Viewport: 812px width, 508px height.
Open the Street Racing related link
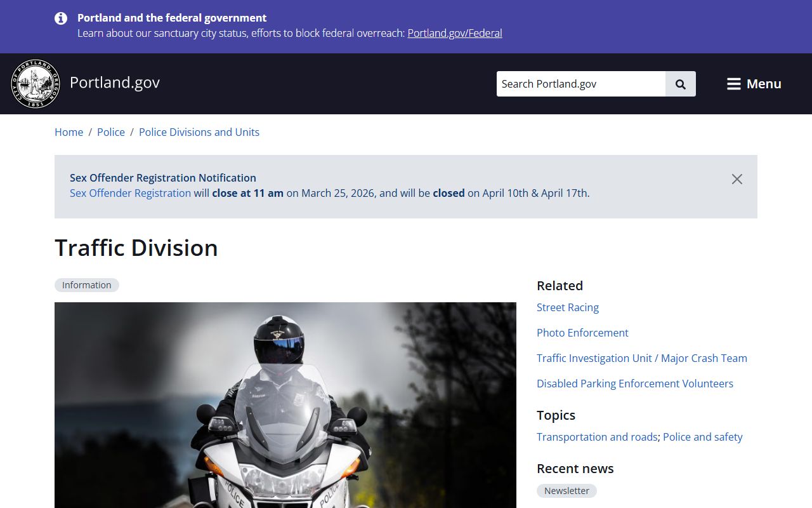pos(568,307)
